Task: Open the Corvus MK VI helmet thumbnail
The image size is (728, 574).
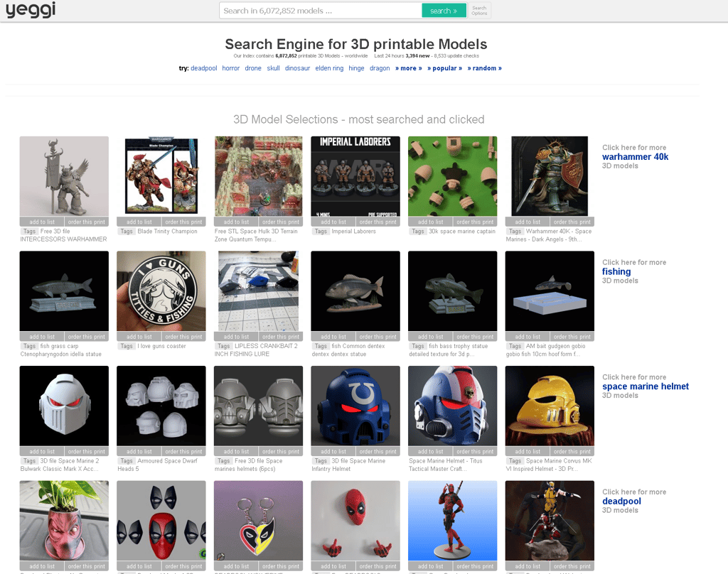Action: click(550, 406)
